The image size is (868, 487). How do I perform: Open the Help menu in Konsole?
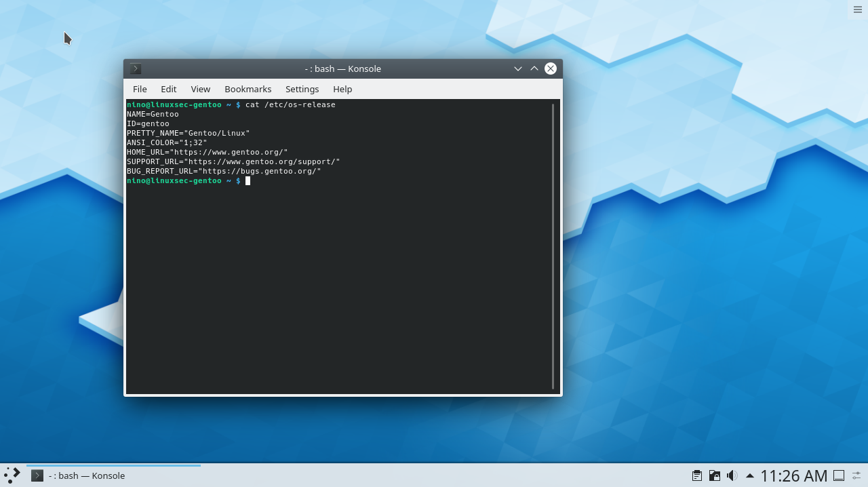342,89
